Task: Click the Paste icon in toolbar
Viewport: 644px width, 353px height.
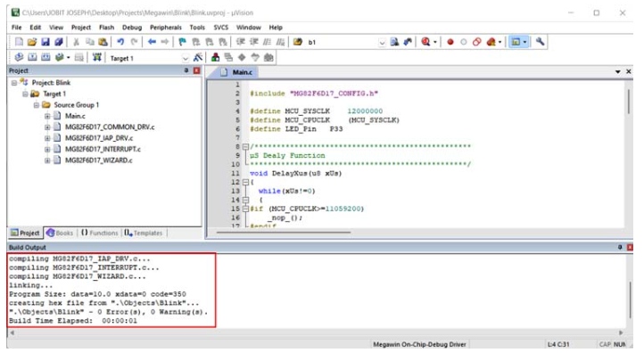Action: [103, 42]
